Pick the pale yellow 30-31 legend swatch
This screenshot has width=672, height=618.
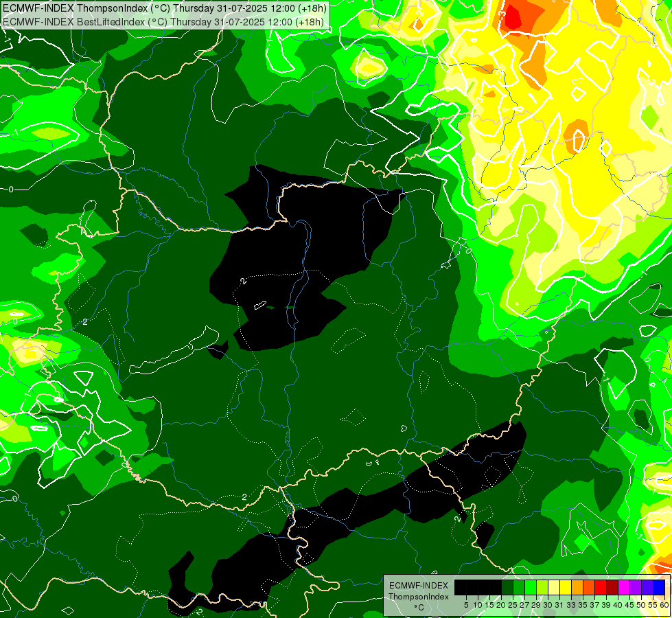click(x=554, y=587)
